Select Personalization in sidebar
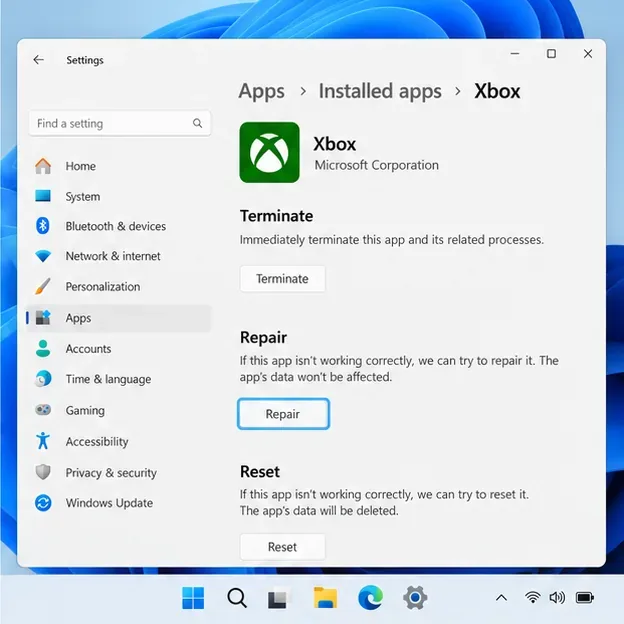Viewport: 624px width, 624px height. pos(119,287)
